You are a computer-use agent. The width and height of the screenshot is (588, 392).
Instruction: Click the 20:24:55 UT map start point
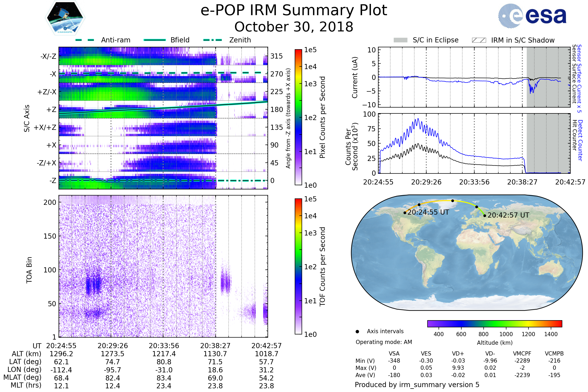(x=405, y=213)
